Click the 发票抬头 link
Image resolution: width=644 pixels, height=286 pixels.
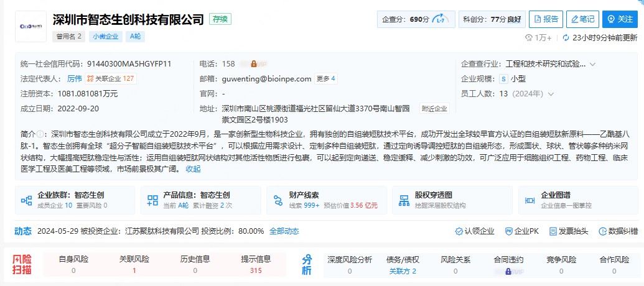coord(569,231)
